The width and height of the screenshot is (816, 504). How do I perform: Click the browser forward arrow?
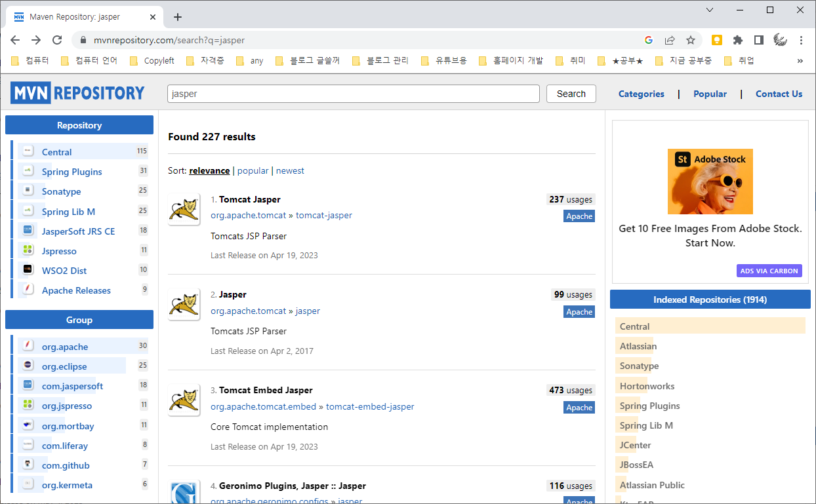pyautogui.click(x=36, y=40)
